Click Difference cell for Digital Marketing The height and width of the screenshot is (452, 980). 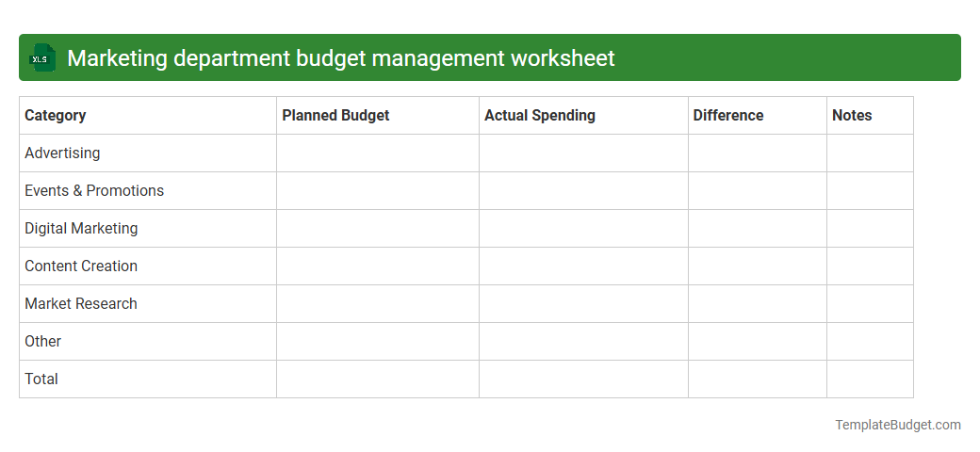(758, 229)
